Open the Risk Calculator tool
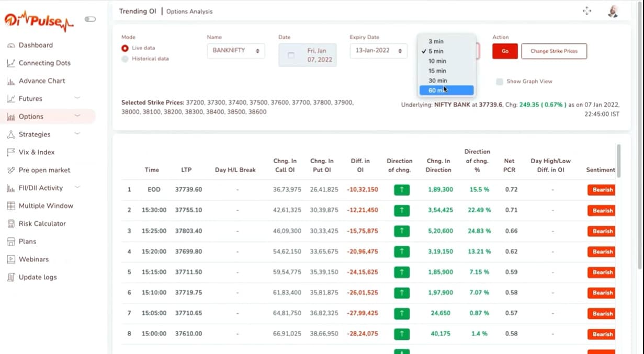 [x=41, y=223]
